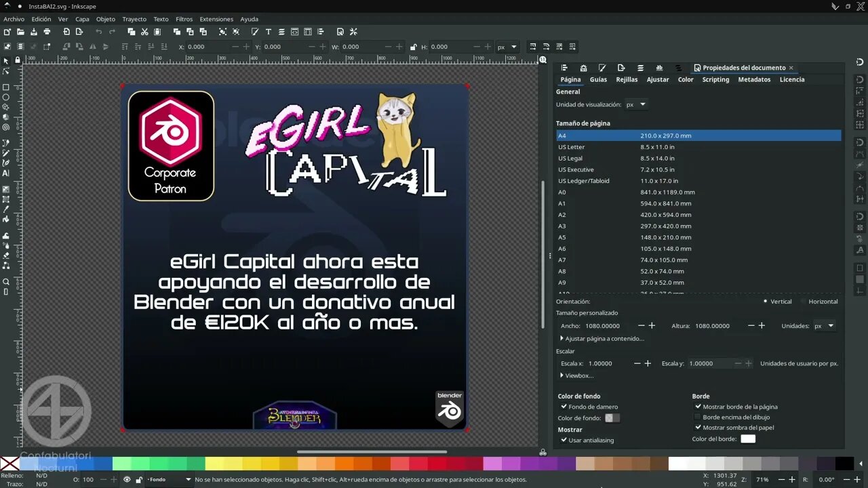Select the Zoom magnifier tool
This screenshot has width=868, height=488.
pyautogui.click(x=6, y=282)
